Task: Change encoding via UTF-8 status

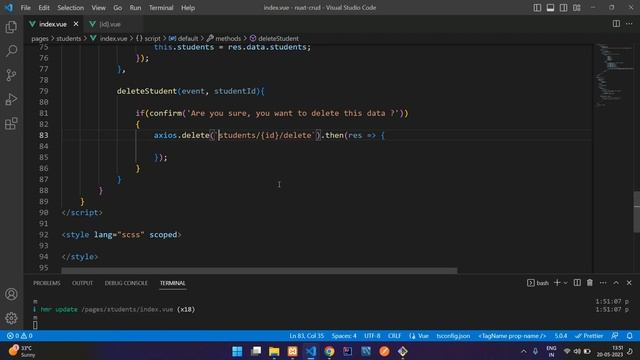Action: point(372,336)
